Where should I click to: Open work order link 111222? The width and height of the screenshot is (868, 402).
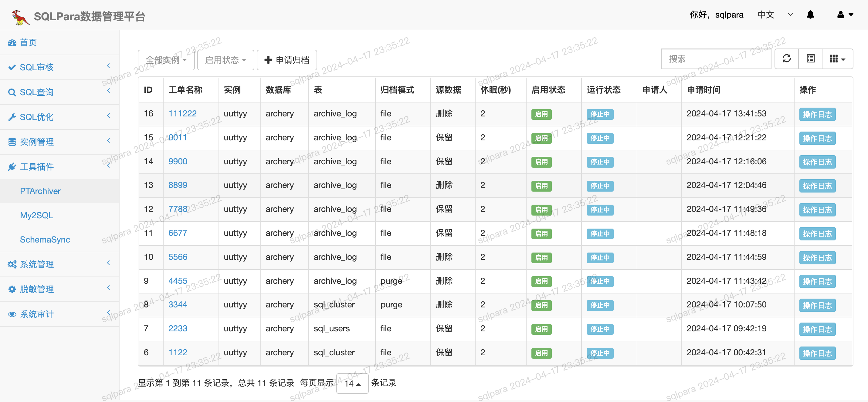pos(182,113)
